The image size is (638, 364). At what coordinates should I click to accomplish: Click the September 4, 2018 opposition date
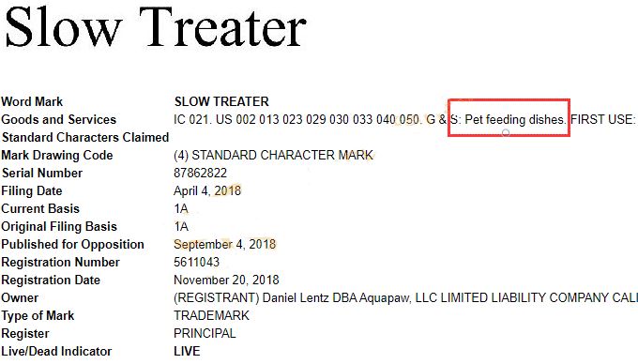pos(224,244)
